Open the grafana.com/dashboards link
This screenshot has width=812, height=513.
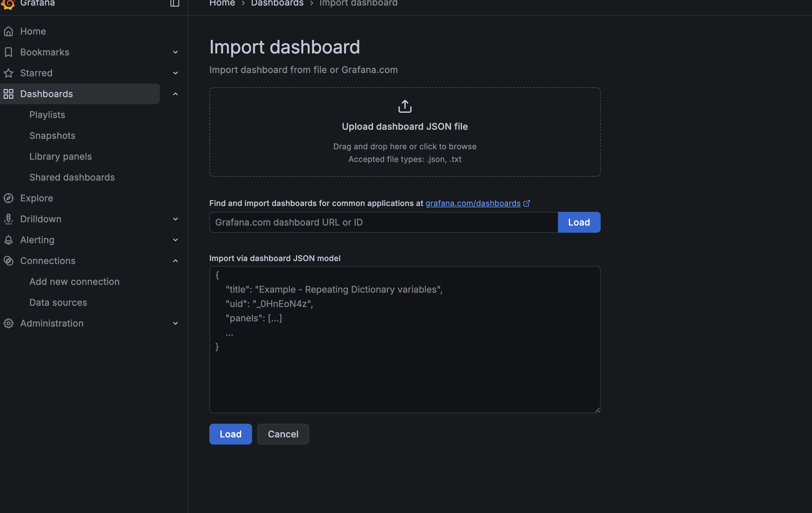tap(473, 203)
